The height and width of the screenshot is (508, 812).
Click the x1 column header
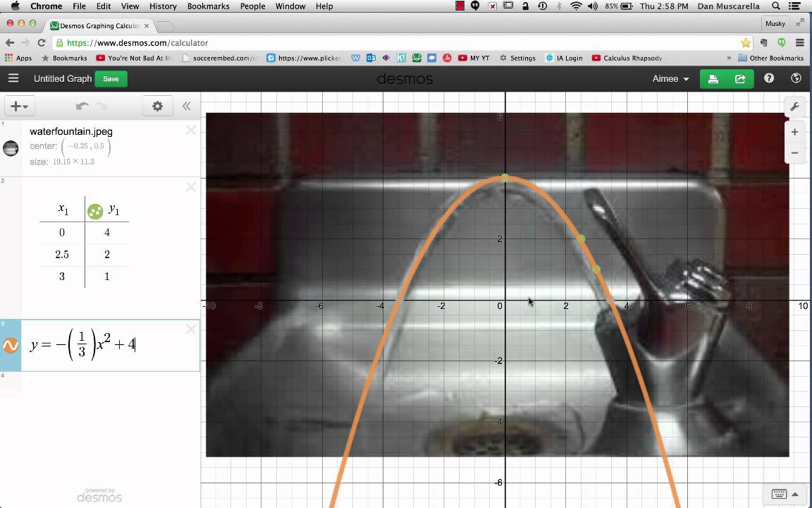63,210
